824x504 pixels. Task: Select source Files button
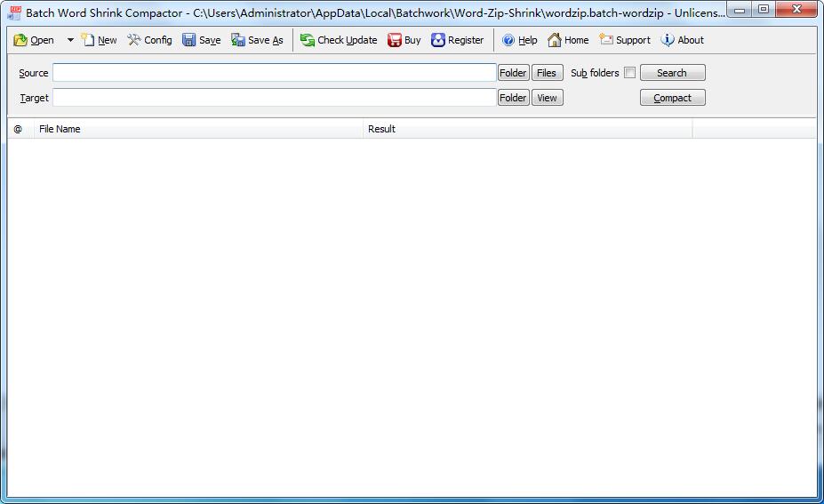(x=547, y=73)
